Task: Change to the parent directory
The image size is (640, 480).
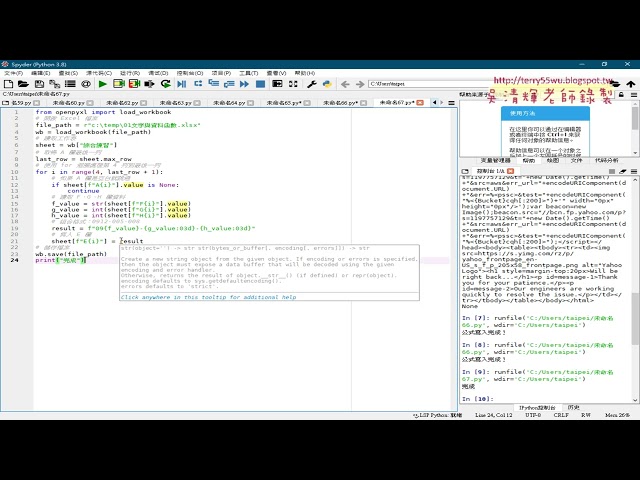Action: click(631, 84)
